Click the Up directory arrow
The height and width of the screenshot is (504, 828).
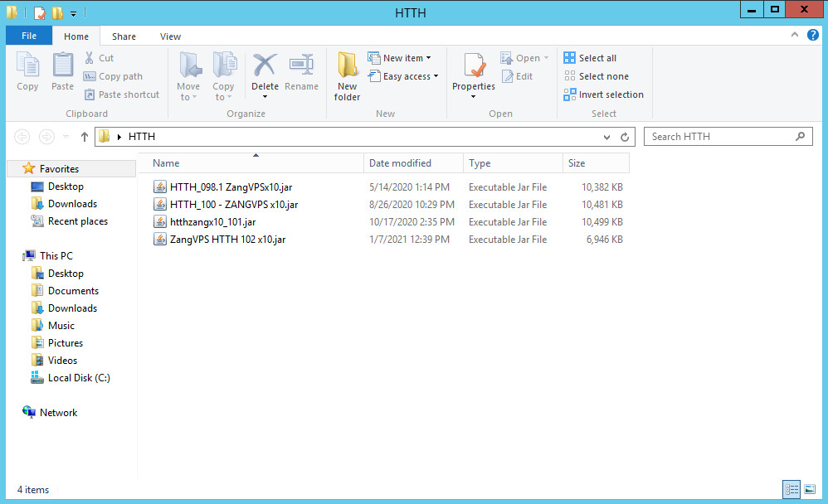[x=84, y=137]
